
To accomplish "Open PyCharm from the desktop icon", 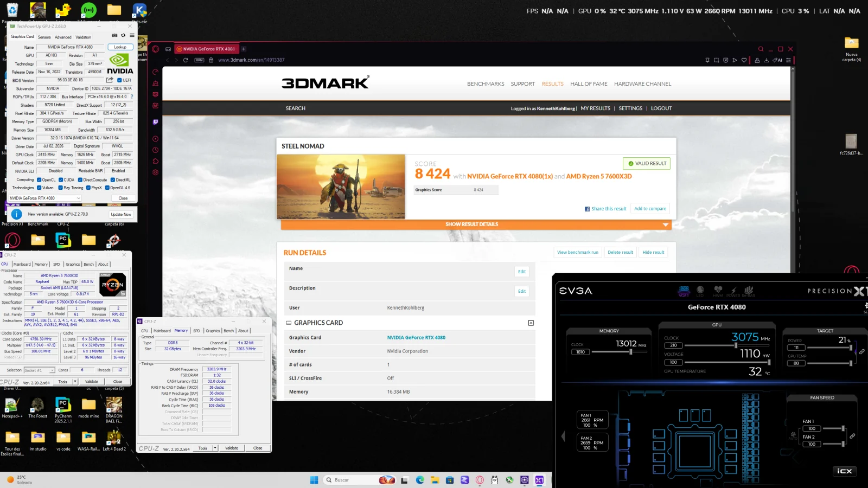I will (x=63, y=409).
